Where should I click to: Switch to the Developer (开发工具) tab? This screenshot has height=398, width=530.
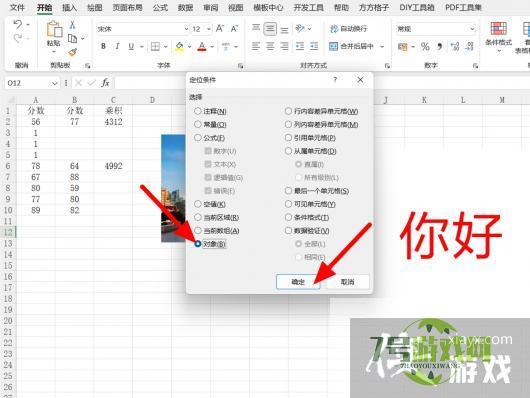308,7
